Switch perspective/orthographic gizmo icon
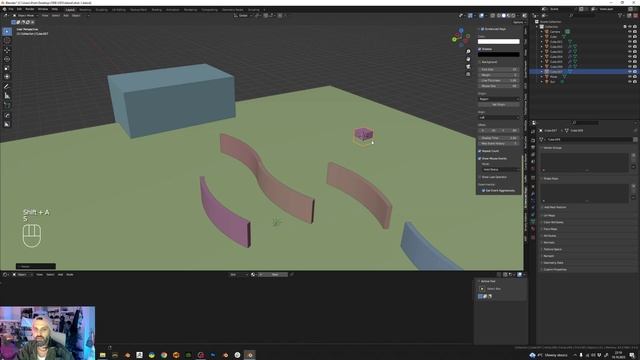Screen dimensions: 640x360 click(468, 74)
